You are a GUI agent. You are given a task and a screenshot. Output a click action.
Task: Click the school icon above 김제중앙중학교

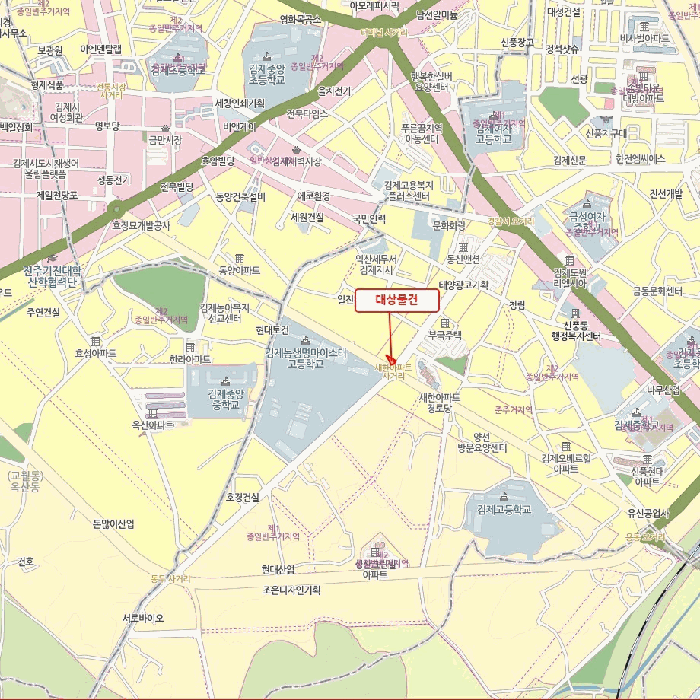226,381
